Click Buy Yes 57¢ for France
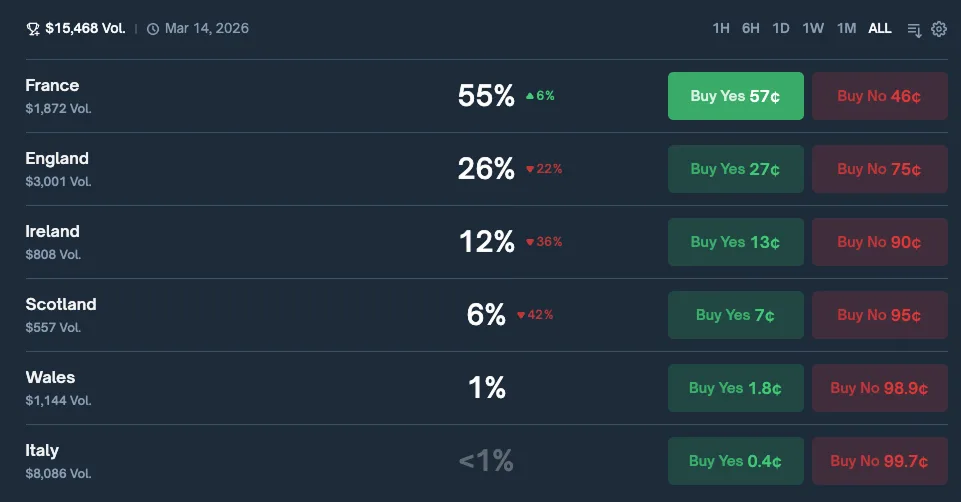The image size is (961, 502). pyautogui.click(x=735, y=96)
